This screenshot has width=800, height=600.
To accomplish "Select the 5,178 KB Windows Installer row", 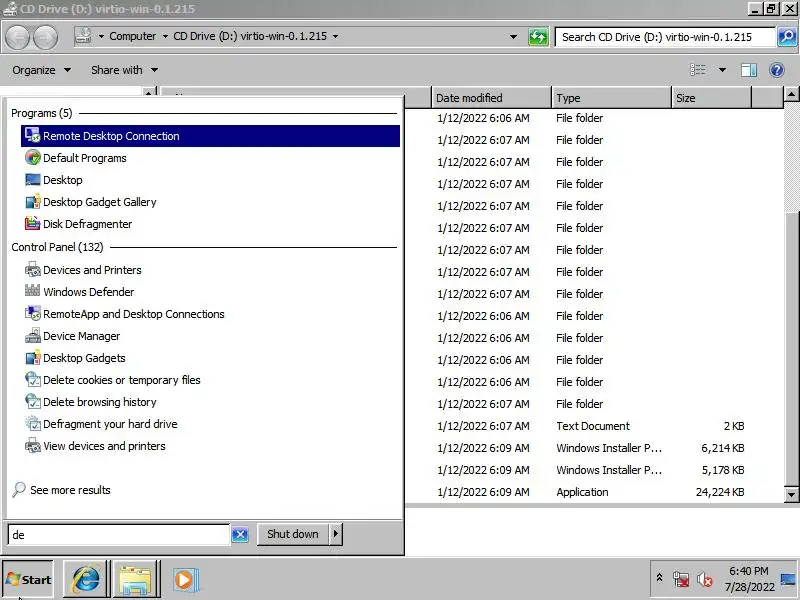I will pos(594,470).
